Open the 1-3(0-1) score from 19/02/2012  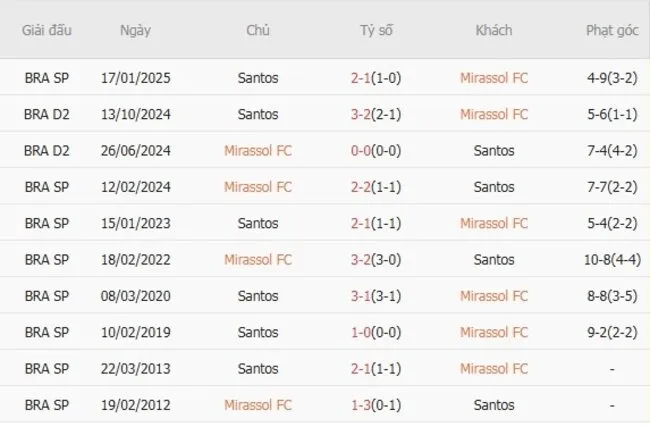[x=376, y=405]
